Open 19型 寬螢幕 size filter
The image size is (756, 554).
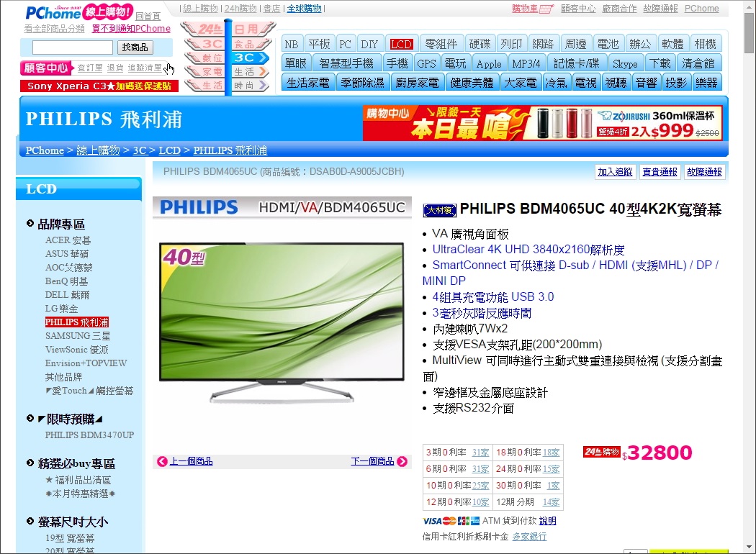[x=70, y=538]
